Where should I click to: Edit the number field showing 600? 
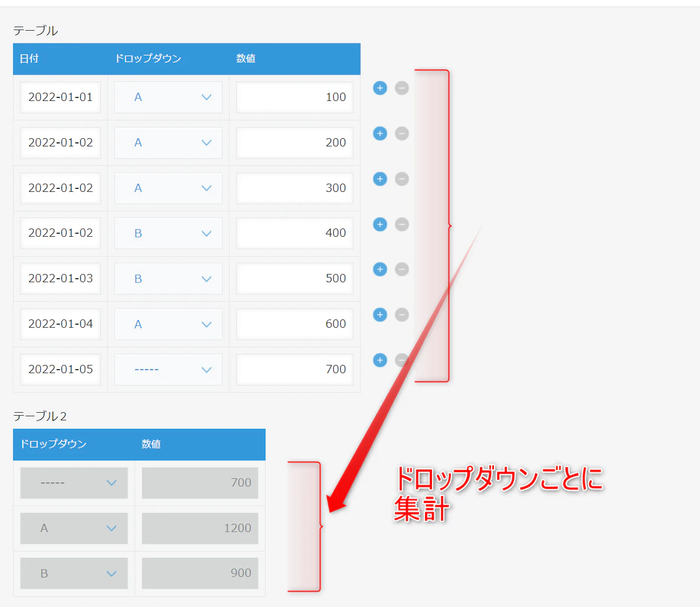tap(295, 324)
